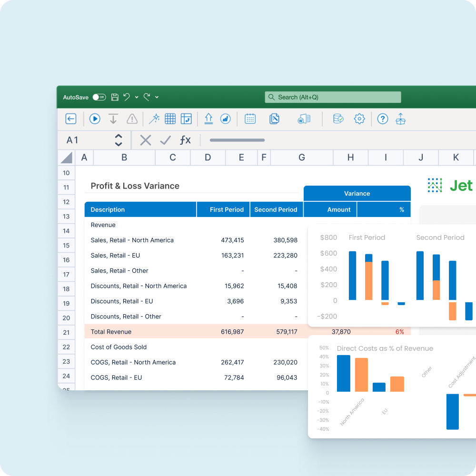Select the magic wand icon
Screen dimensions: 476x476
pos(154,119)
